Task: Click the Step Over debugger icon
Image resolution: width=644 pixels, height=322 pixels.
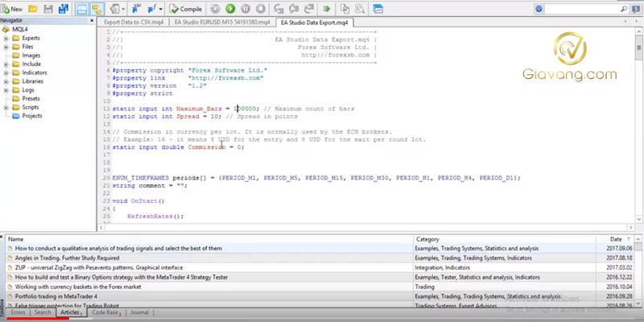Action: click(294, 9)
